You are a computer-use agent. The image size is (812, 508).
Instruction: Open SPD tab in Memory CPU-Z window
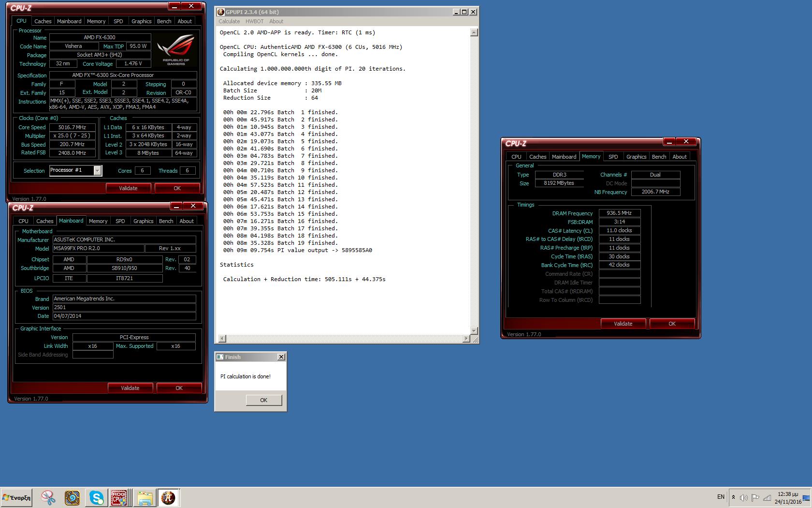point(613,157)
